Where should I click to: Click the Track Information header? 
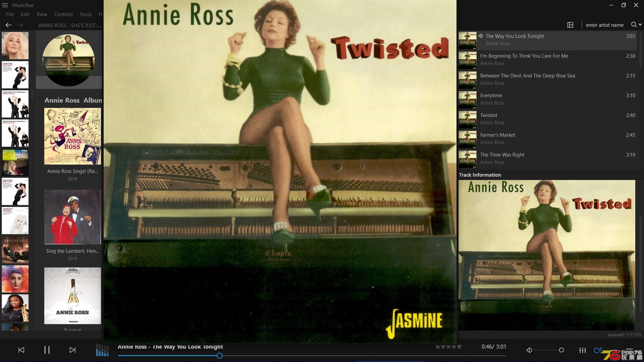pyautogui.click(x=480, y=175)
